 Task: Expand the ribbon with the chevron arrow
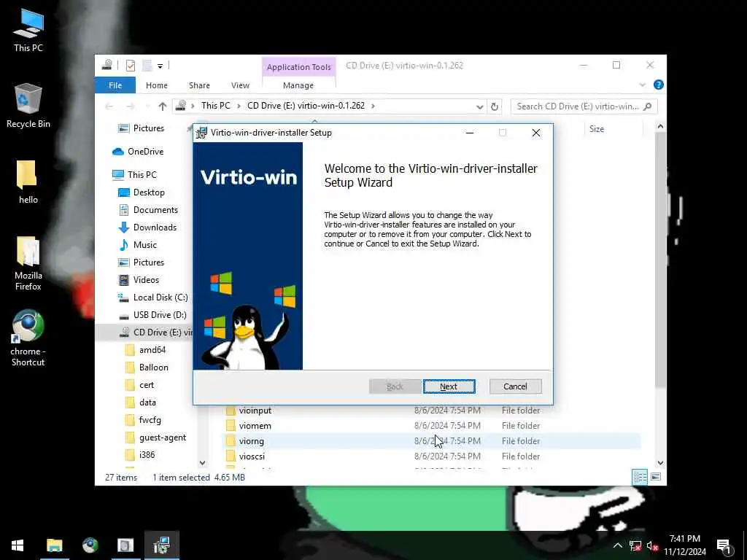click(642, 85)
